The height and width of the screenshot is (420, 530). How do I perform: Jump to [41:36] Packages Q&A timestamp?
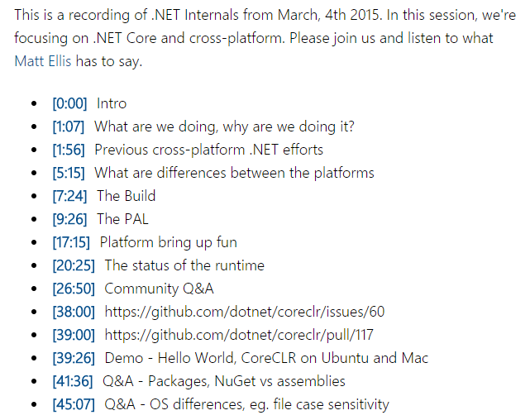pos(73,381)
